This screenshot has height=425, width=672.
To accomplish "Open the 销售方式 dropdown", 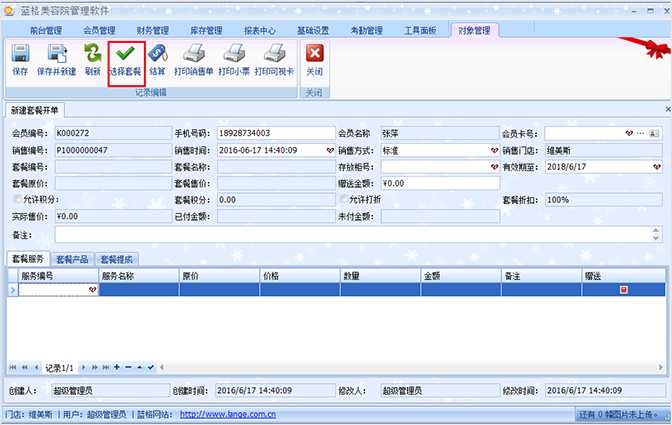I will click(493, 150).
